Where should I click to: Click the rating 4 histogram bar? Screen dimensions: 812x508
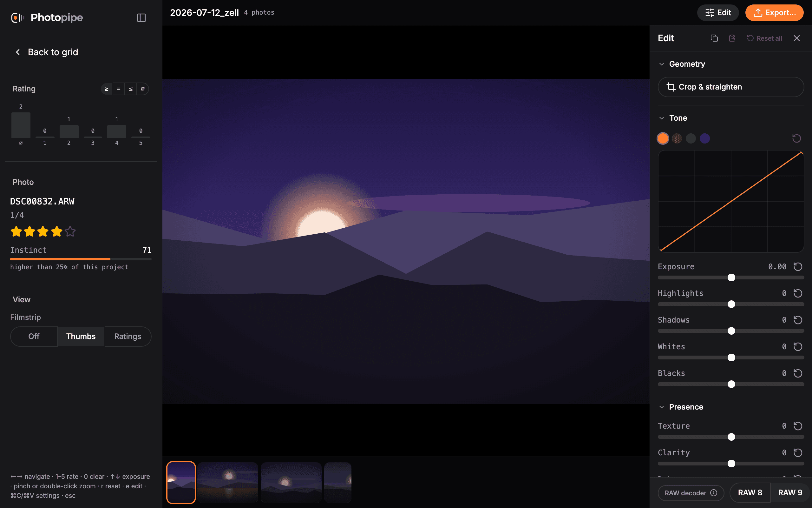116,131
